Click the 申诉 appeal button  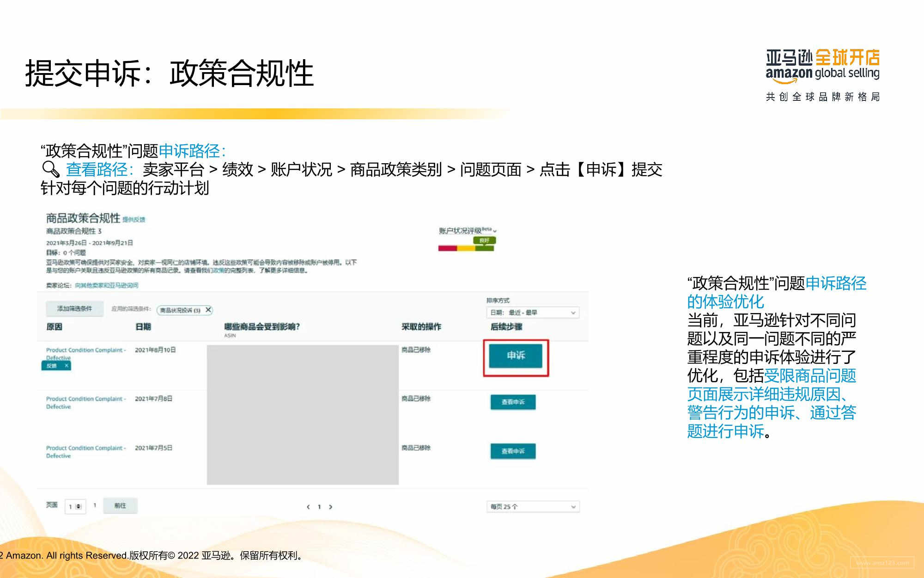click(x=516, y=356)
